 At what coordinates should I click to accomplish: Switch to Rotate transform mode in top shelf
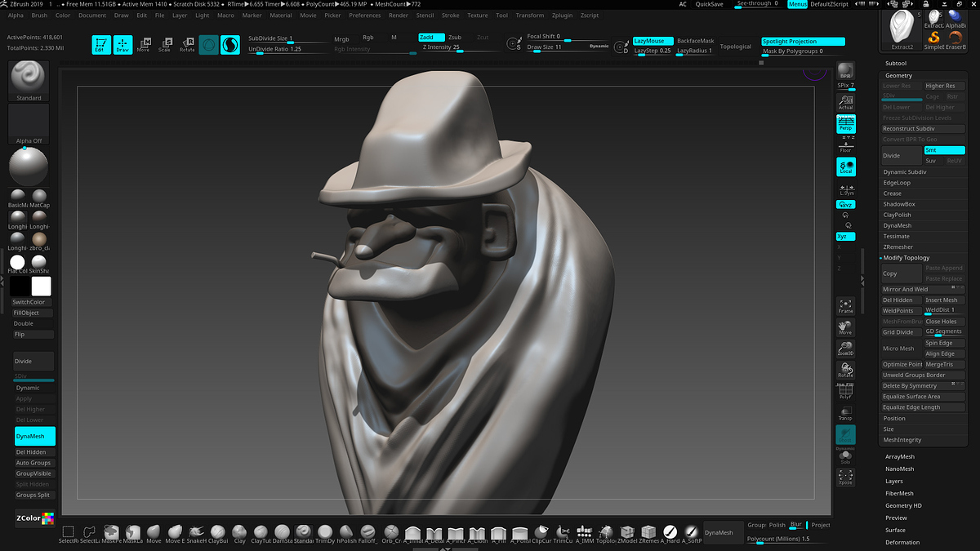click(x=187, y=45)
